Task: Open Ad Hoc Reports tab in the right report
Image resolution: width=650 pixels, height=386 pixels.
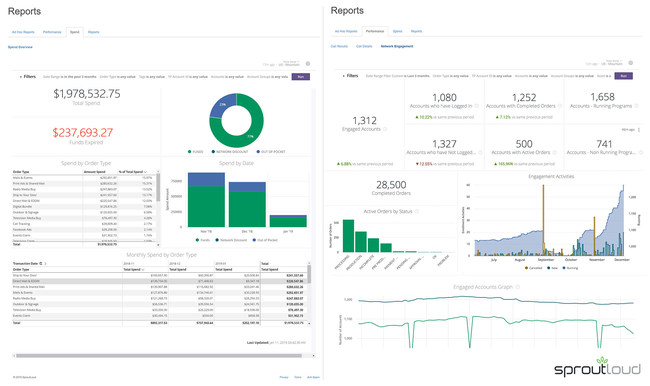Action: point(346,31)
